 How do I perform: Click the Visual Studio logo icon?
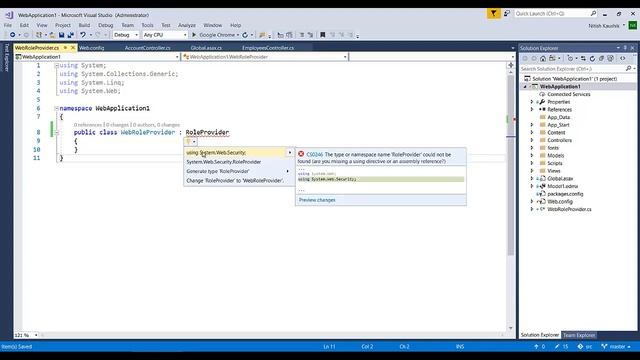tap(9, 15)
